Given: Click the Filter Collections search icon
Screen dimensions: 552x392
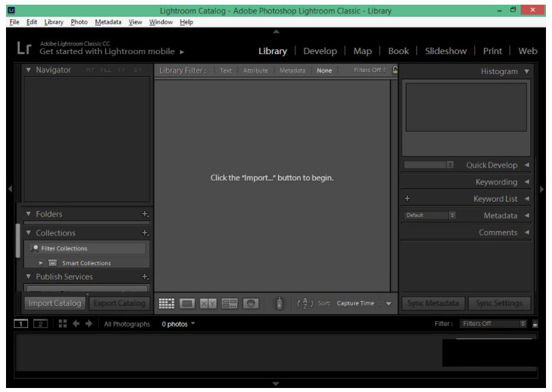Looking at the screenshot, I should [x=35, y=248].
